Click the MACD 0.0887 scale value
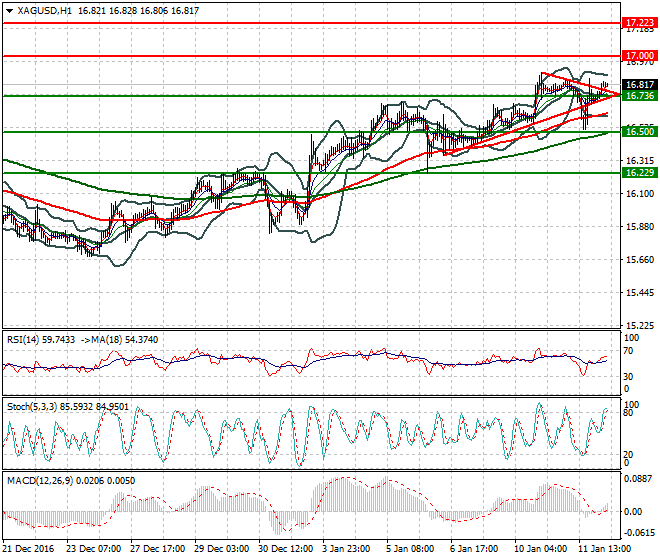 pyautogui.click(x=638, y=479)
